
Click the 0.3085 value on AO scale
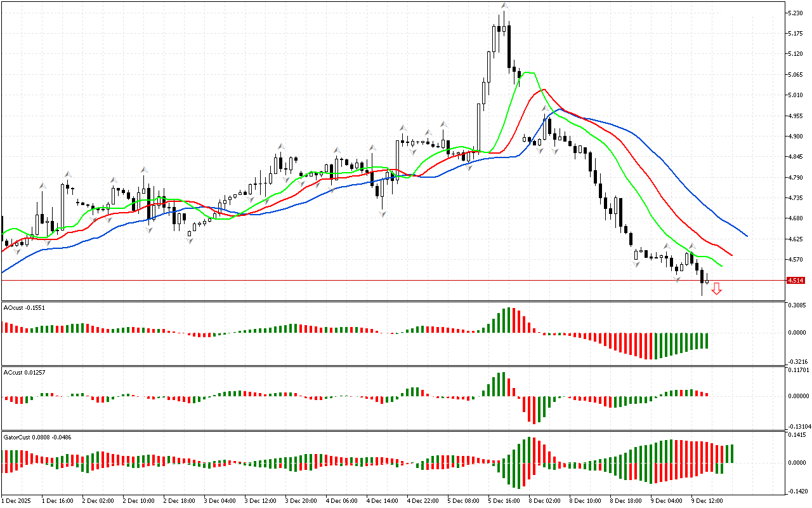(x=798, y=305)
